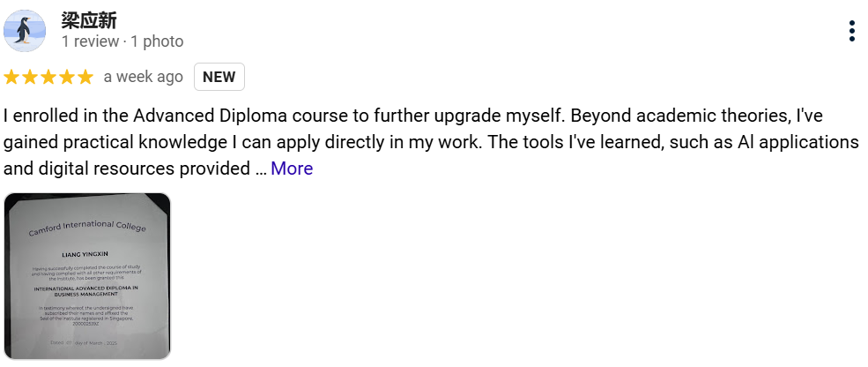This screenshot has width=868, height=367.
Task: Click the third yellow rating star
Action: click(x=48, y=77)
